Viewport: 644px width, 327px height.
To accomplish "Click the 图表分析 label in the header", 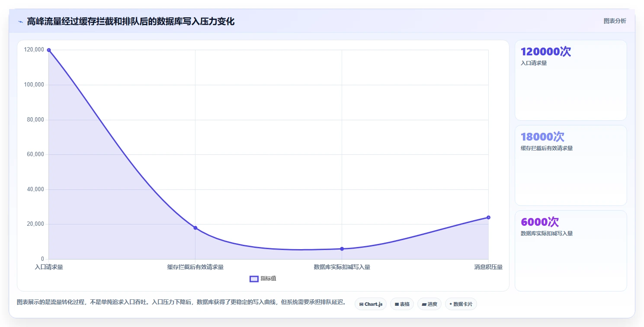I will click(x=615, y=21).
